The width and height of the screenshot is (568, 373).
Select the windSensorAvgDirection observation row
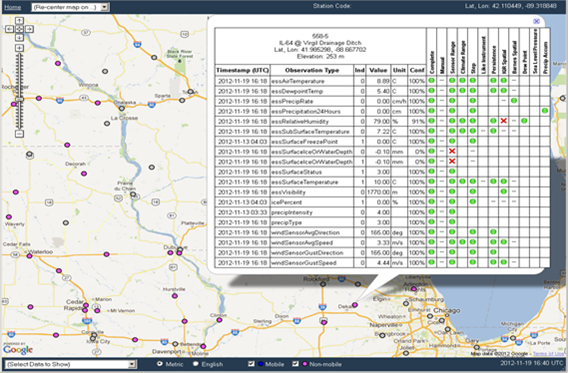382,232
